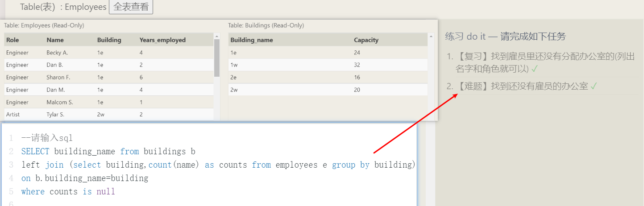This screenshot has width=644, height=206.
Task: Place cursor on the 'where counts is null' line
Action: pyautogui.click(x=68, y=192)
